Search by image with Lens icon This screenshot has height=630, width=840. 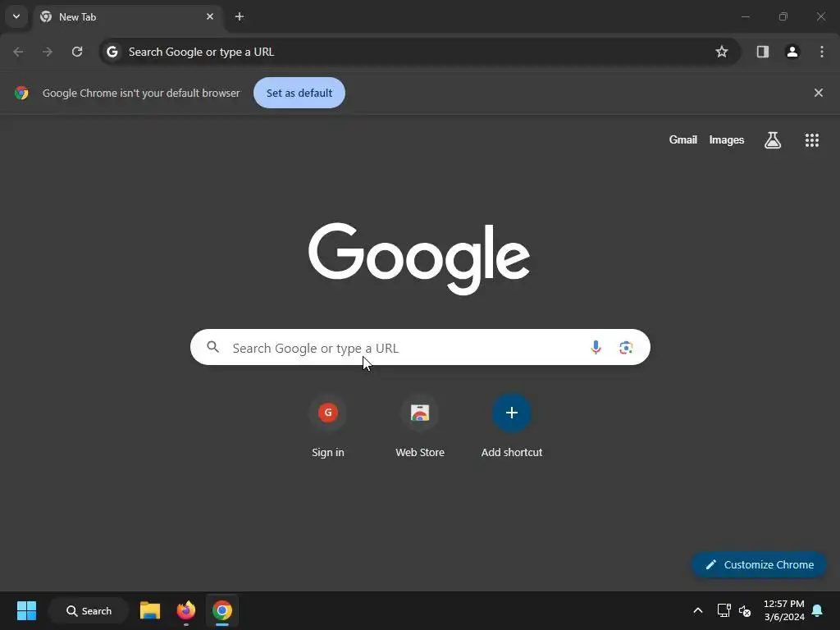pos(626,348)
